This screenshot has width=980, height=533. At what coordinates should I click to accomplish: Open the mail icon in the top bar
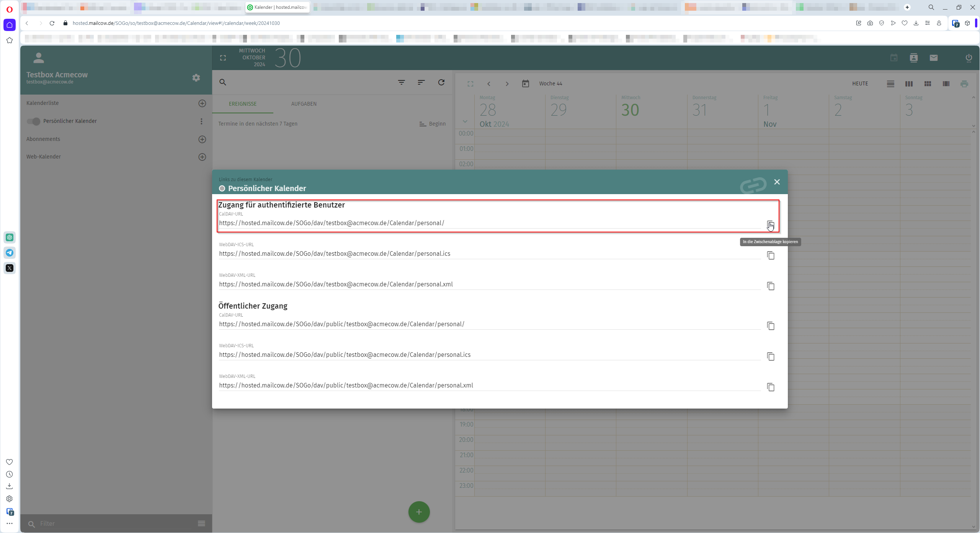933,58
